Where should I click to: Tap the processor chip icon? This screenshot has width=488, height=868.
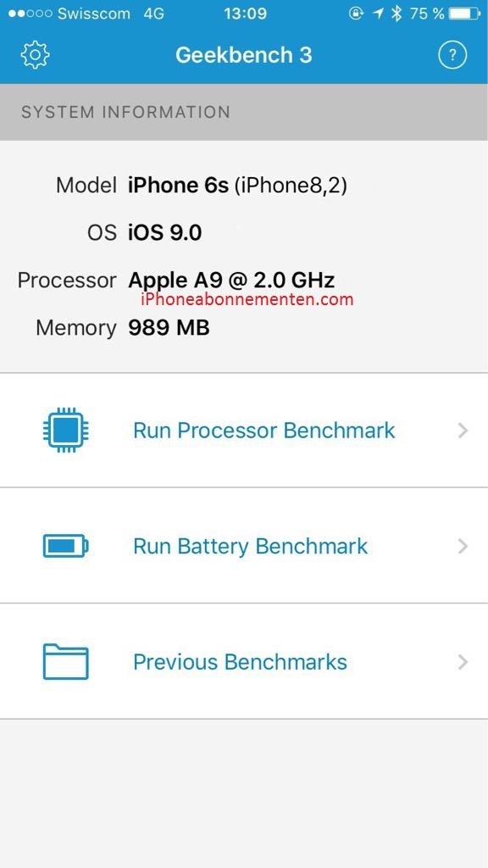coord(66,430)
